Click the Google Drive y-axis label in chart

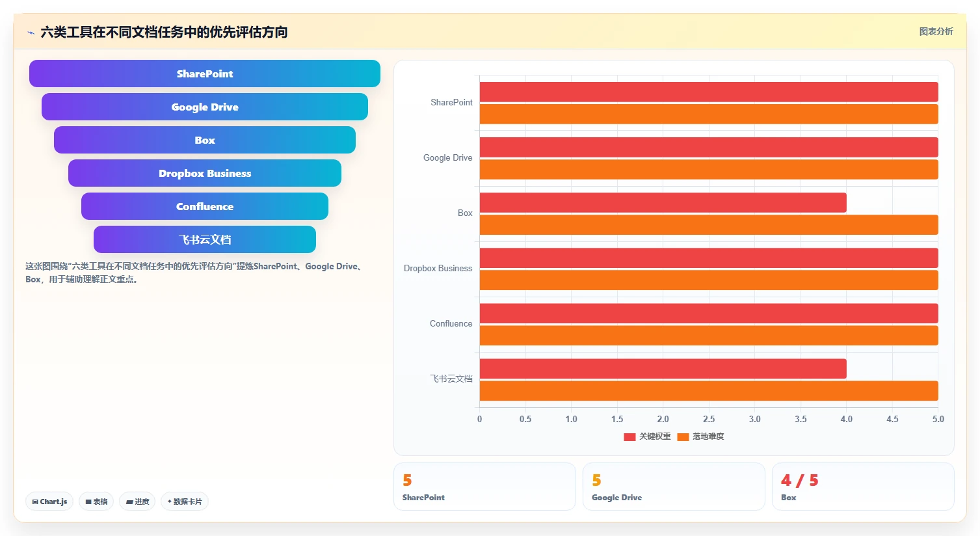447,157
